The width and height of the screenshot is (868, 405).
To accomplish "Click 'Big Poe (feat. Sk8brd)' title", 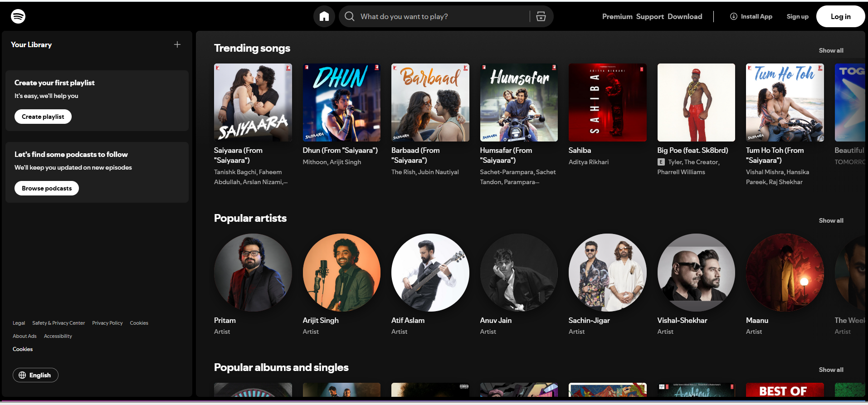I will (x=692, y=150).
